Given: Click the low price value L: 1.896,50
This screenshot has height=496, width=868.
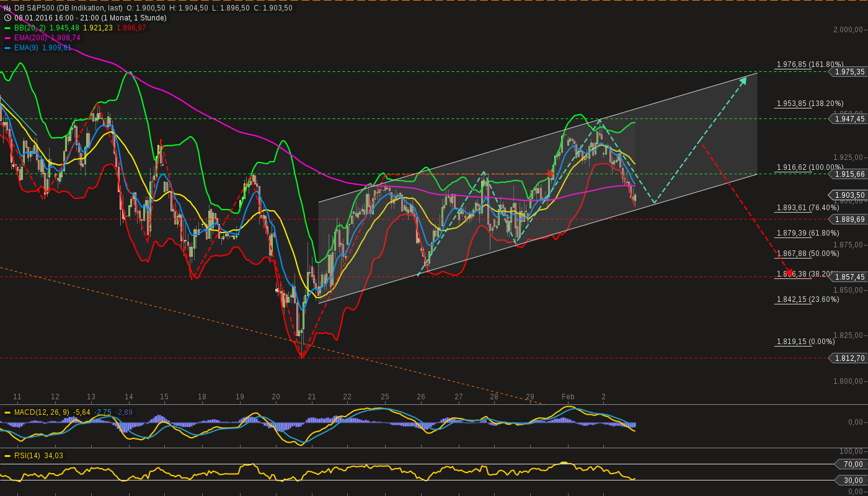Looking at the screenshot, I should [x=231, y=7].
